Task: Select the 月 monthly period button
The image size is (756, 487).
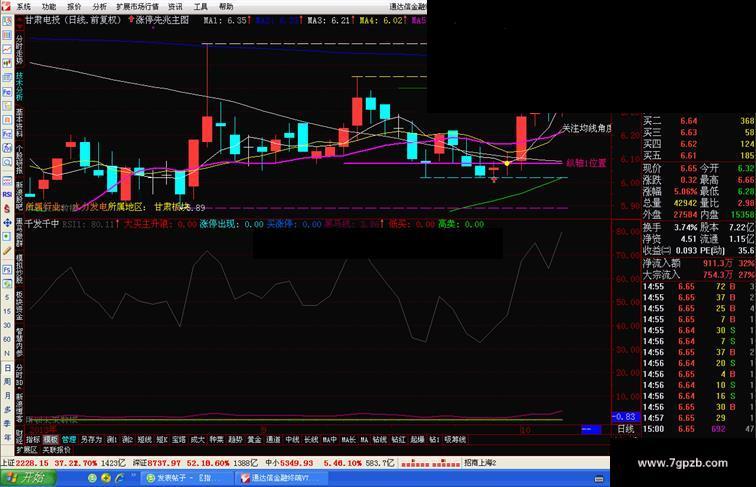Action: pyautogui.click(x=7, y=396)
